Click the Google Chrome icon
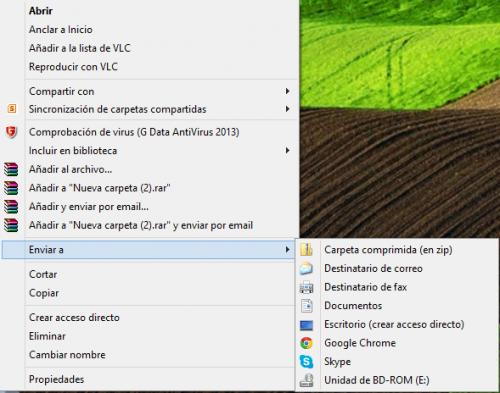This screenshot has height=393, width=500. pyautogui.click(x=306, y=343)
